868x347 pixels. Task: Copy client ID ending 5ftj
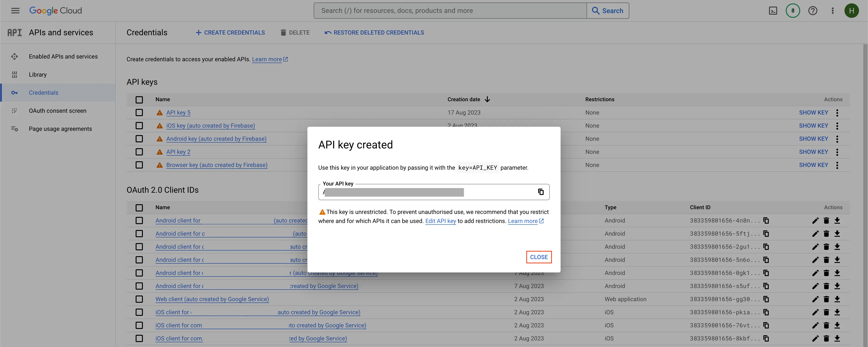(x=766, y=233)
